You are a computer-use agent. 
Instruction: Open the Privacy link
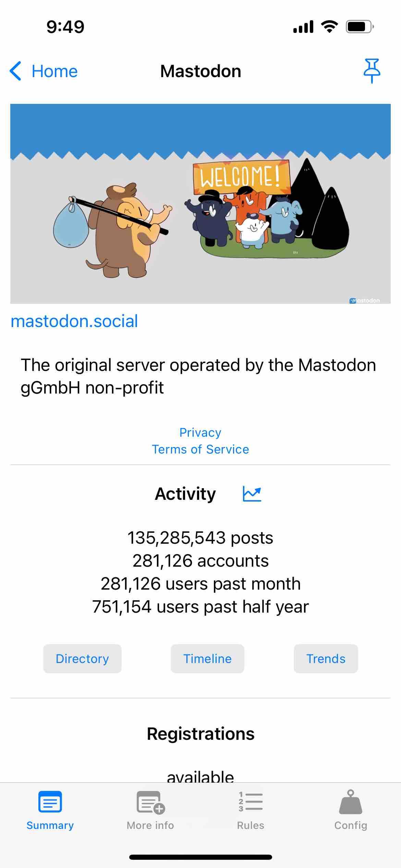coord(200,432)
